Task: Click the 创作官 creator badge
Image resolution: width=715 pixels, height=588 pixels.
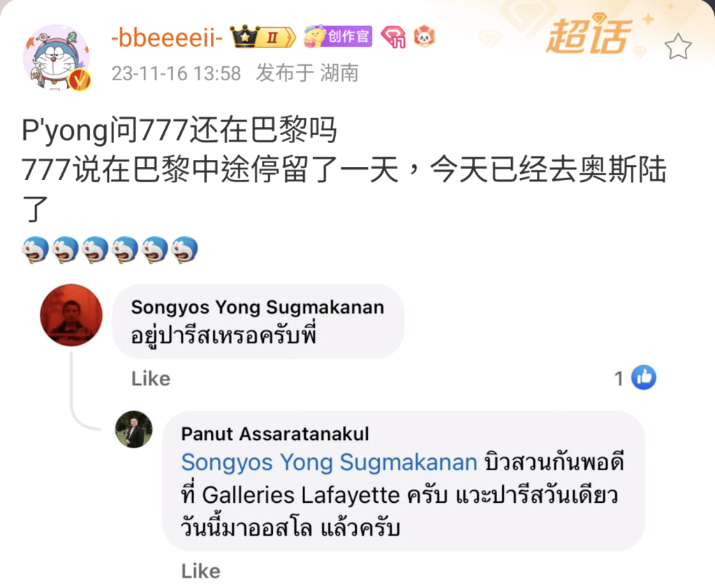Action: click(338, 36)
